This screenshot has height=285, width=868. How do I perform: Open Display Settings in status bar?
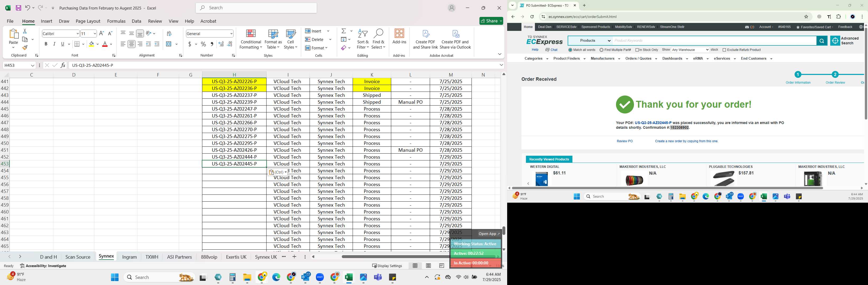tap(387, 266)
